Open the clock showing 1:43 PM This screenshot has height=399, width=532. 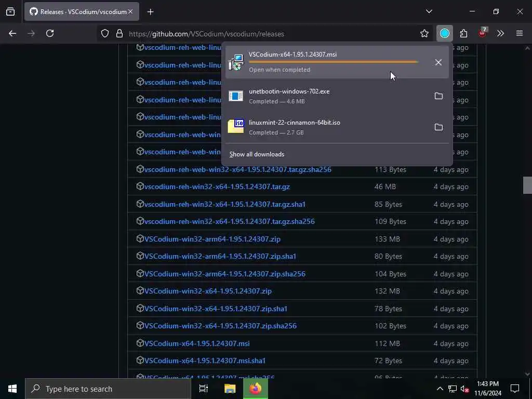tap(487, 389)
